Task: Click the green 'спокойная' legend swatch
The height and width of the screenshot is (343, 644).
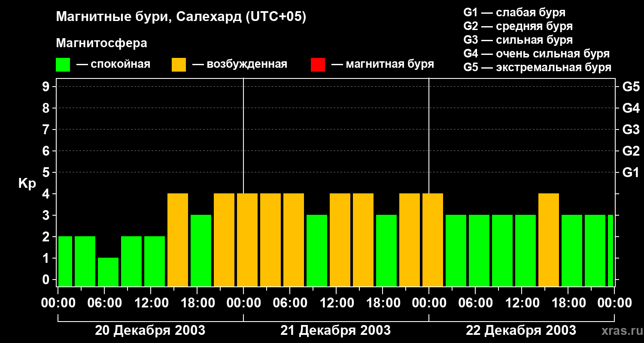Action: 63,65
